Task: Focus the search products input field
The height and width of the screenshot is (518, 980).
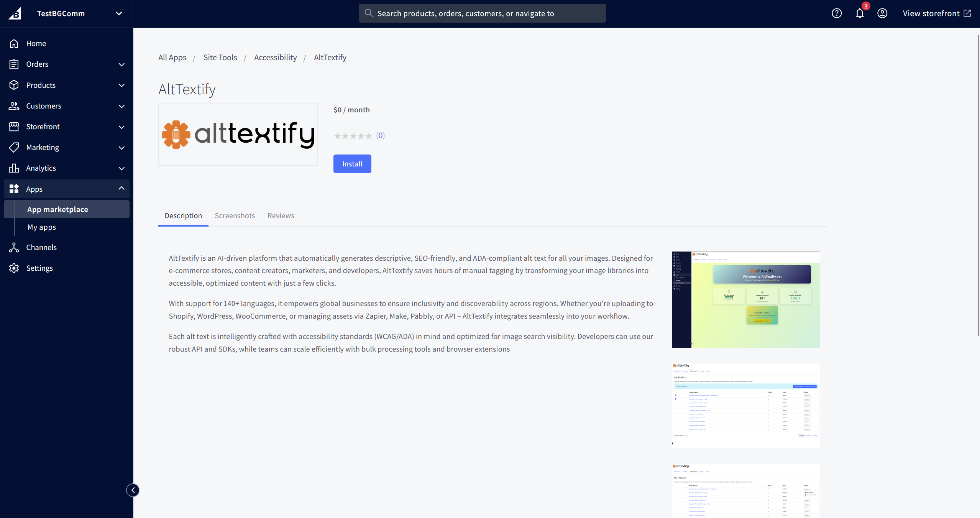Action: (482, 13)
